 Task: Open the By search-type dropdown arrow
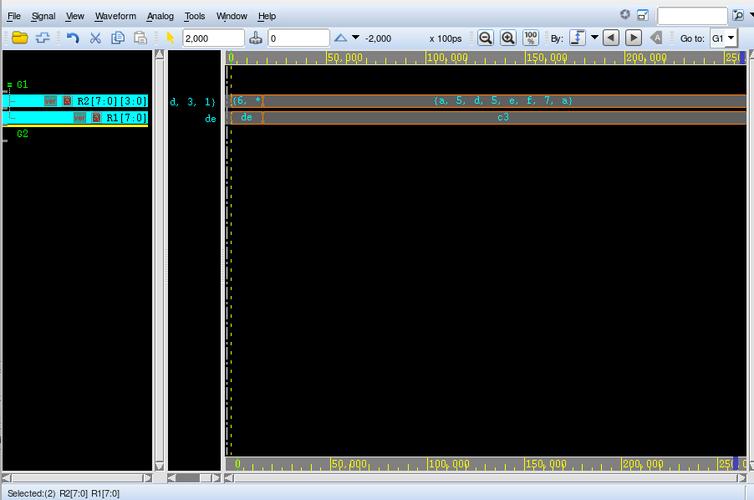594,37
